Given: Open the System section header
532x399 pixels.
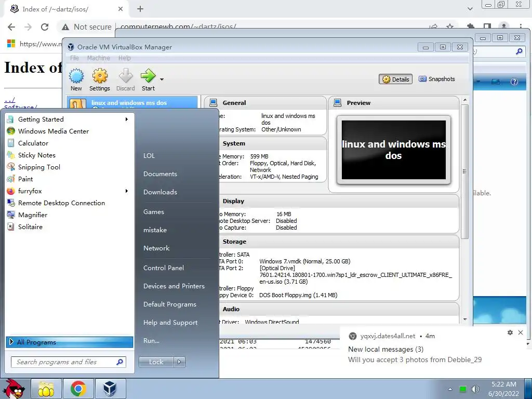Looking at the screenshot, I should coord(234,143).
